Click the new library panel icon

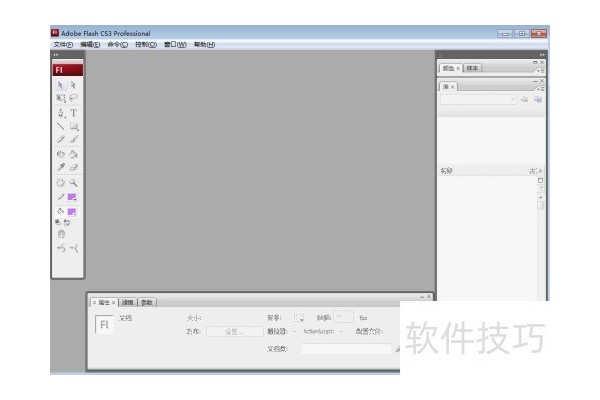click(538, 100)
